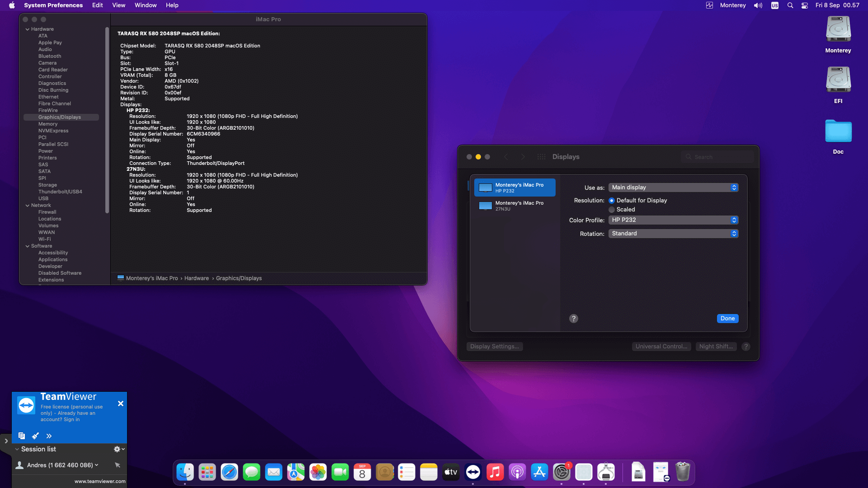Image resolution: width=868 pixels, height=488 pixels.
Task: Select Monterey's iMac Pro 27N3U display
Action: click(515, 206)
